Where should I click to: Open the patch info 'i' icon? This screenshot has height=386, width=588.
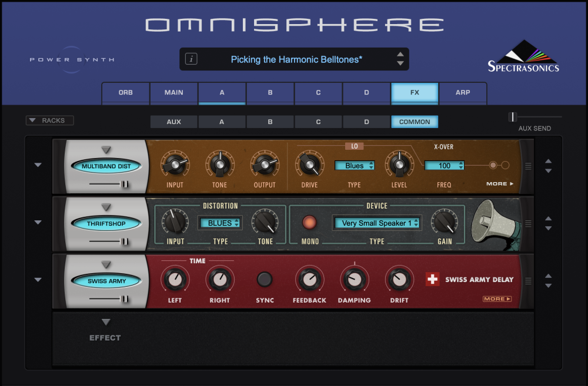tap(191, 59)
